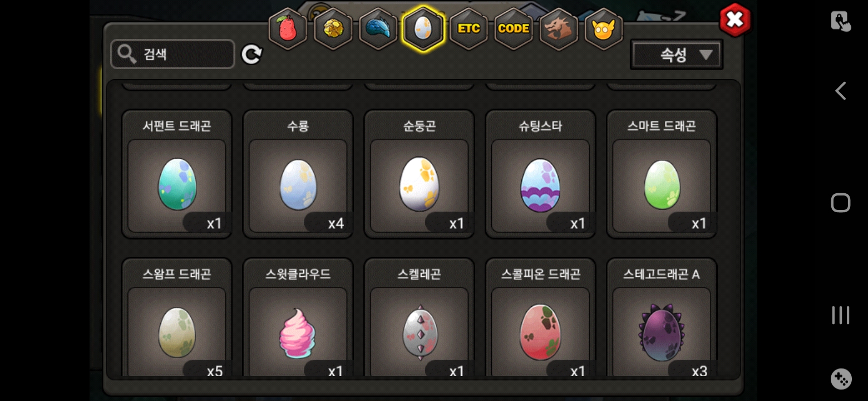
Task: Choose the green 스마트 드래곤 egg
Action: point(662,174)
